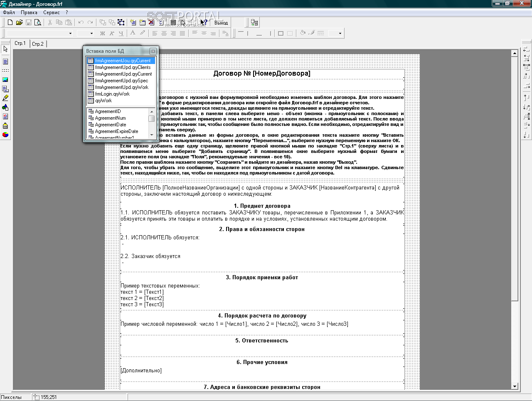Viewport: 532px width, 401px height.
Task: Choose the AgreementExpireDate field
Action: 118,131
